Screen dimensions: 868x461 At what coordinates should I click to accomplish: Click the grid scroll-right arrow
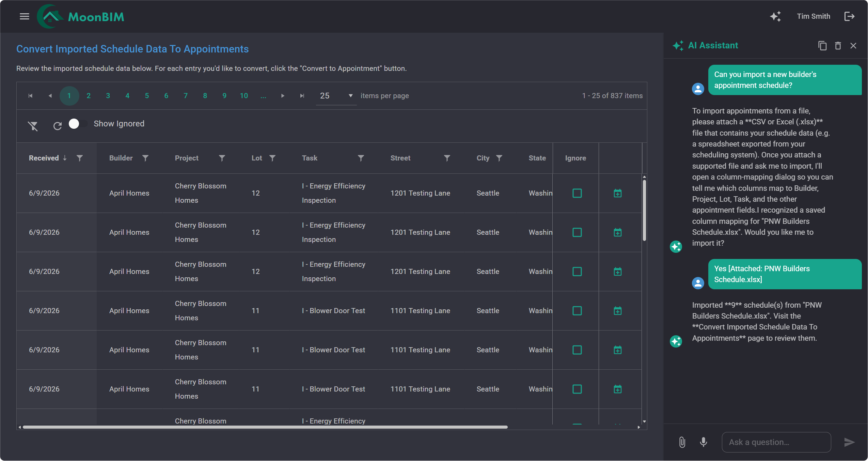pyautogui.click(x=639, y=427)
